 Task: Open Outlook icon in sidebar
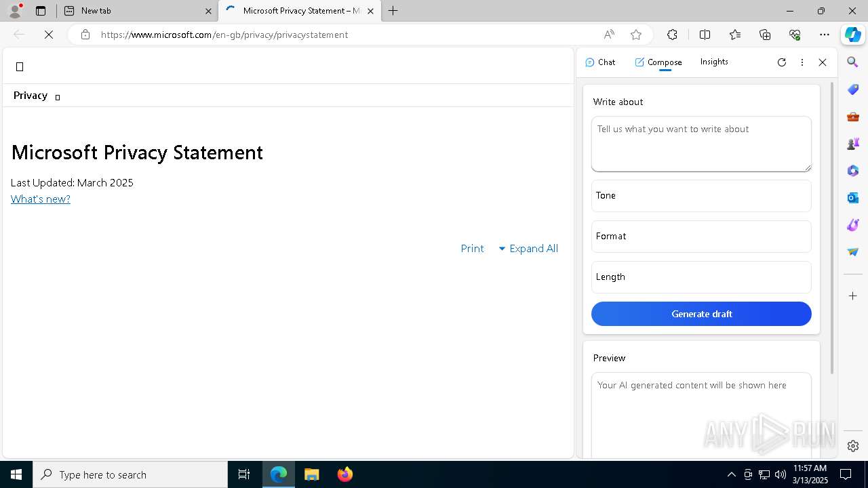coord(853,198)
